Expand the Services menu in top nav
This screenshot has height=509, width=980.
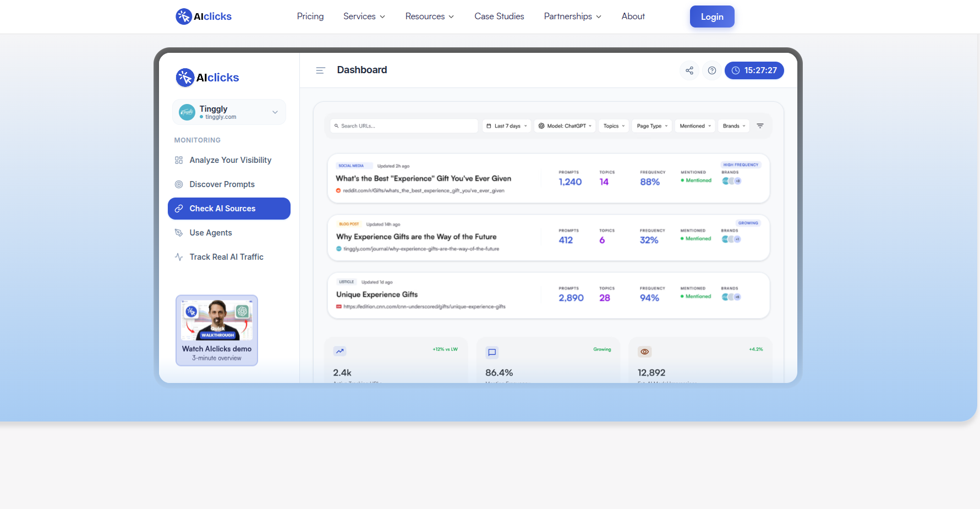(364, 17)
